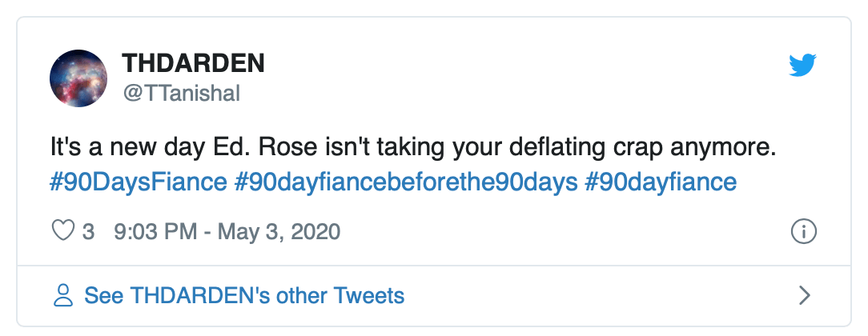Image resolution: width=868 pixels, height=336 pixels.
Task: Open the @TTanishal handle
Action: click(x=180, y=93)
